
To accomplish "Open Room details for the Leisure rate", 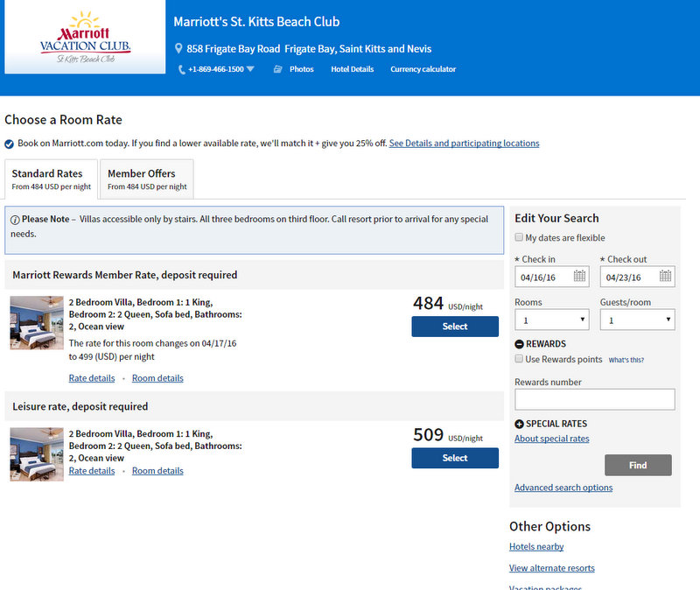I will [157, 471].
